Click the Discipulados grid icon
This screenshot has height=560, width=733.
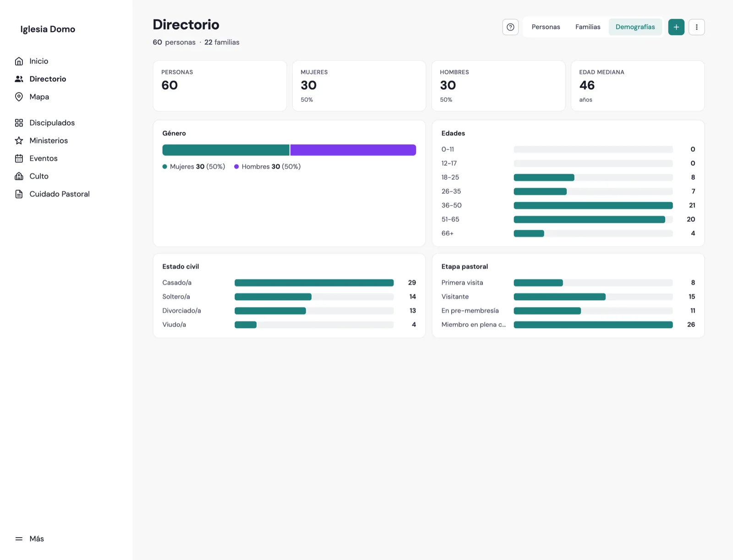pos(19,123)
